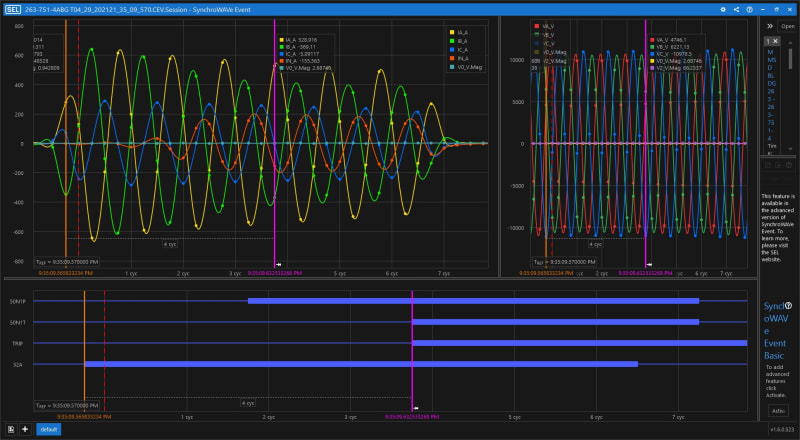The width and height of the screenshot is (800, 440).
Task: Open the settings gear in title bar
Action: coord(723,10)
